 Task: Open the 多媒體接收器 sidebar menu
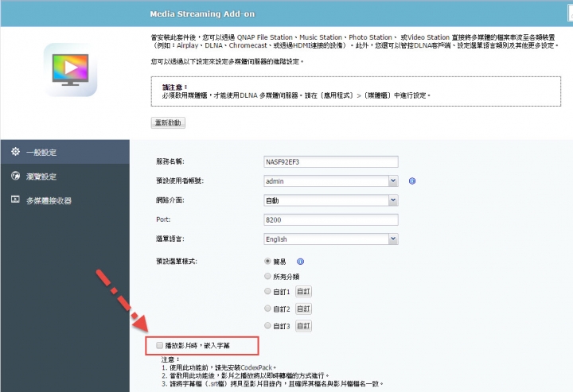coord(65,200)
